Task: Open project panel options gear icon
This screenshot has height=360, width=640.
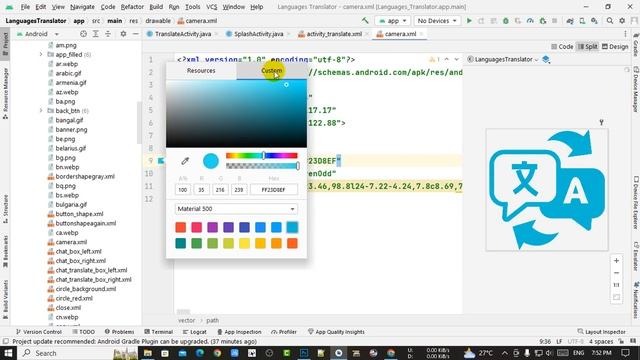Action: pos(123,34)
